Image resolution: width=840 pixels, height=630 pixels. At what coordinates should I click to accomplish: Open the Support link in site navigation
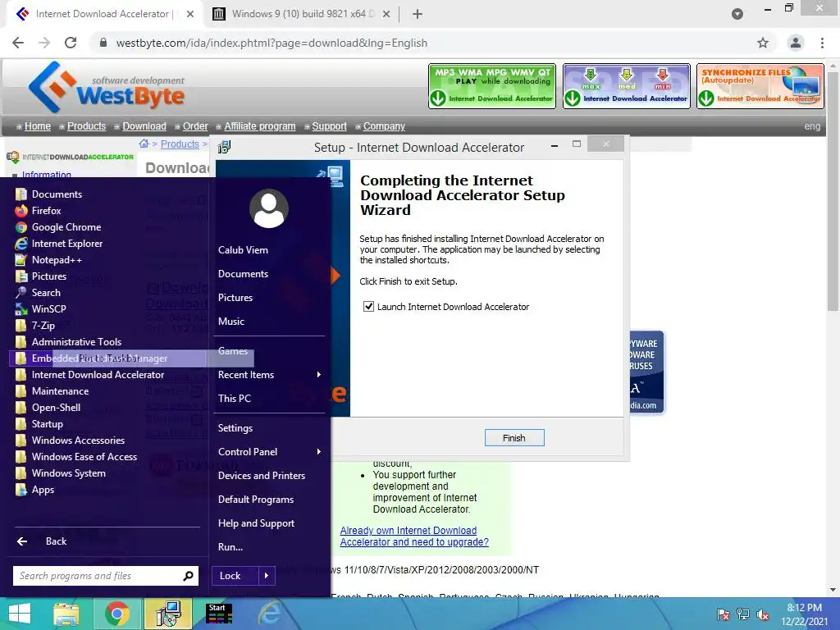pos(329,126)
